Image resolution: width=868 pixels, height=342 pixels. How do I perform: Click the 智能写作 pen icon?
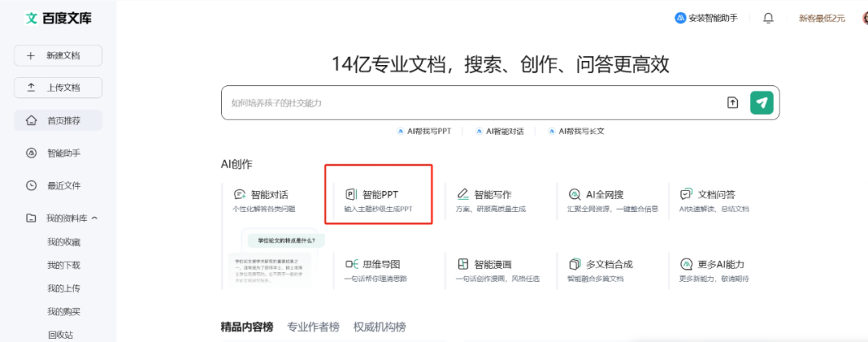point(463,195)
